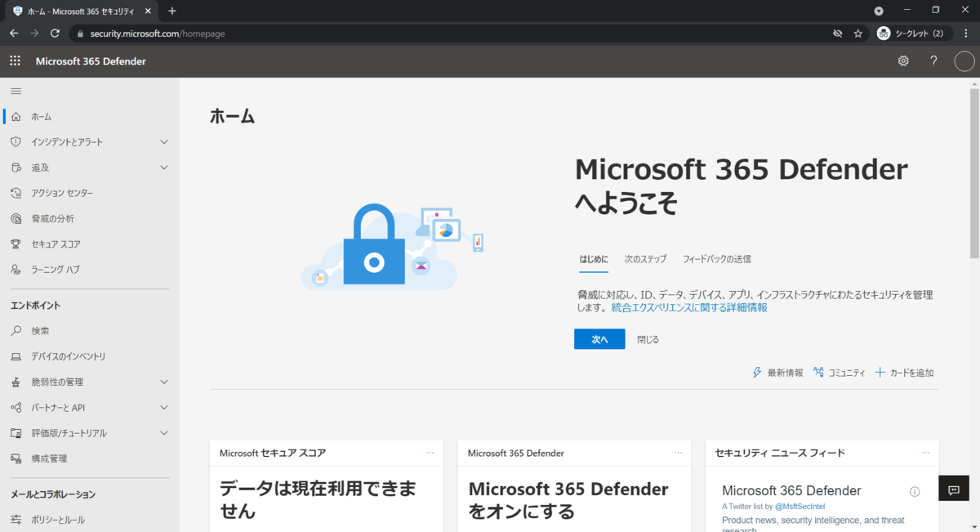
Task: Click the アクション センター icon
Action: (x=16, y=193)
